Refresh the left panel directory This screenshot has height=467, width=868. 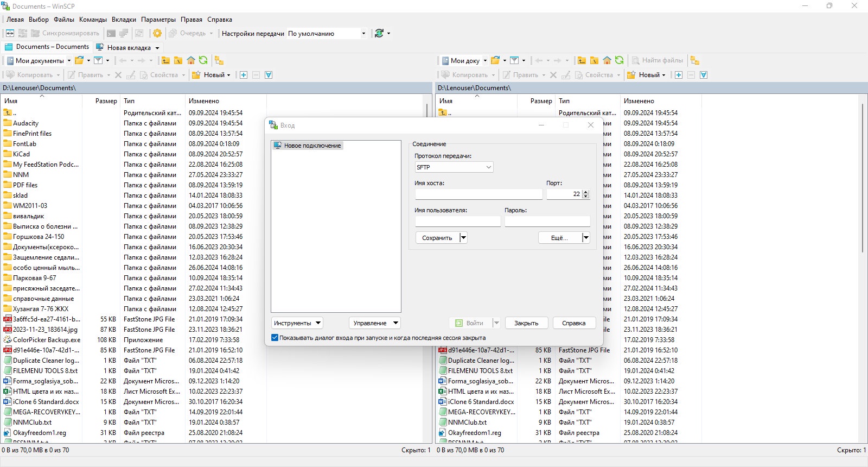tap(203, 60)
